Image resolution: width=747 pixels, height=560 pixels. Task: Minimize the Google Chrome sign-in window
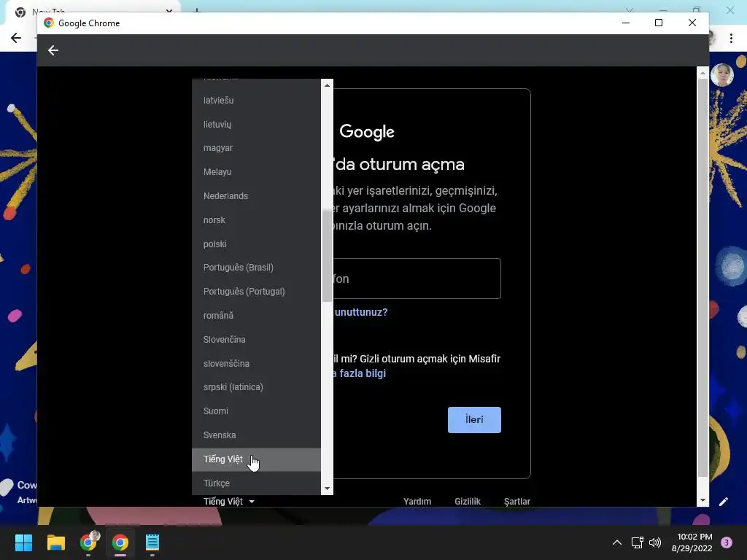626,23
